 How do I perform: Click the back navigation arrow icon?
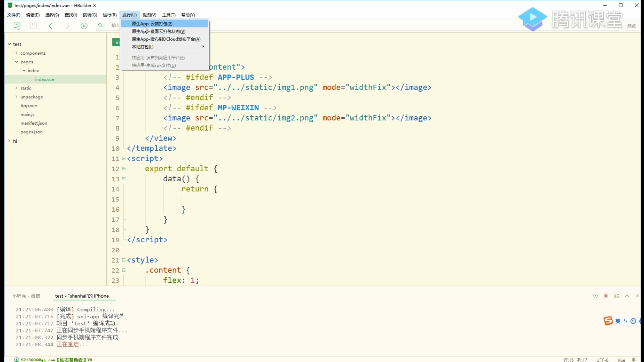(x=51, y=26)
